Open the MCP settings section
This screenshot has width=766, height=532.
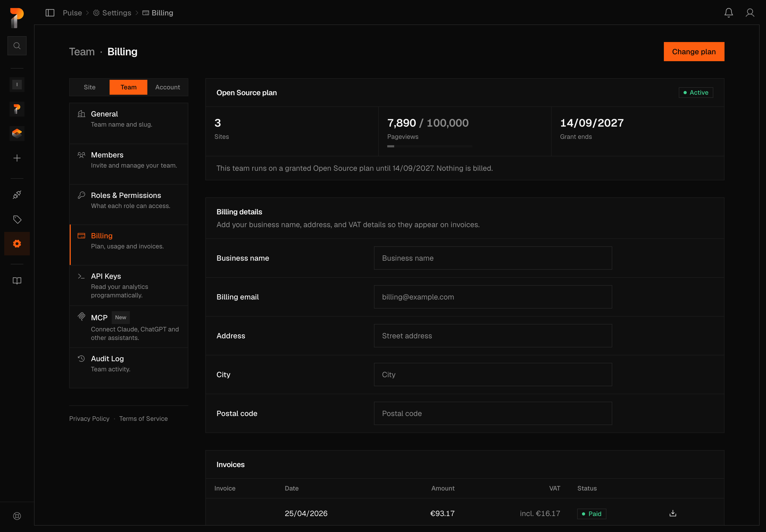pyautogui.click(x=129, y=327)
